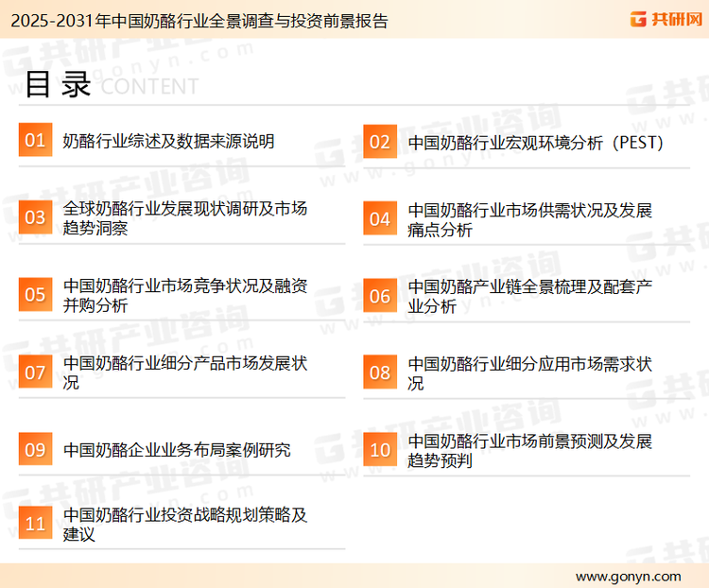709x588 pixels.
Task: Select the 04 chapter number badge
Action: [379, 218]
